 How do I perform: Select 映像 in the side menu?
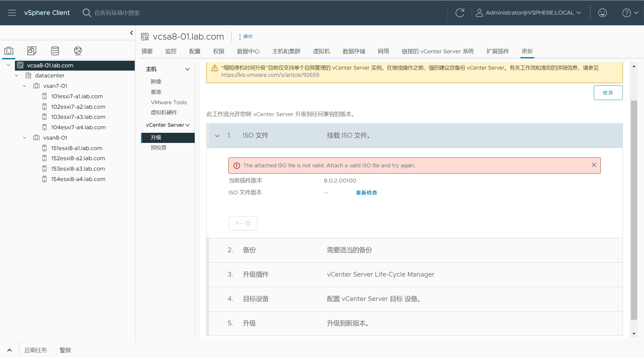(156, 82)
